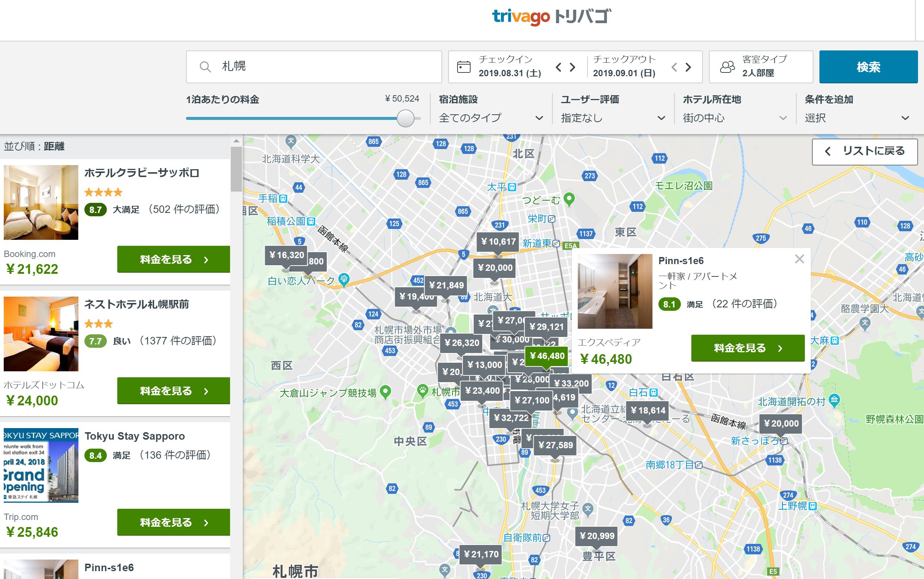Select the ¥29,121 map price marker

pyautogui.click(x=546, y=326)
